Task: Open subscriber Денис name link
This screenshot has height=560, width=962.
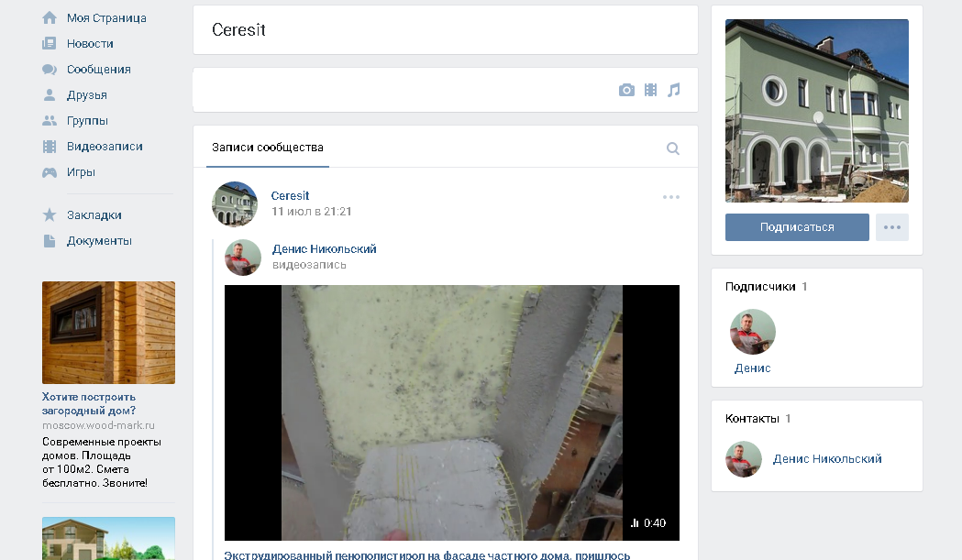Action: click(753, 368)
